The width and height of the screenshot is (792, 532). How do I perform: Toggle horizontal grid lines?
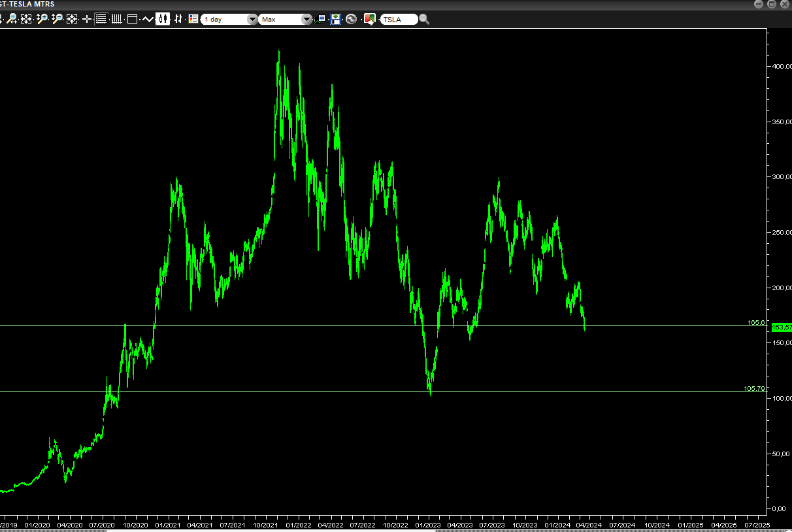point(101,19)
